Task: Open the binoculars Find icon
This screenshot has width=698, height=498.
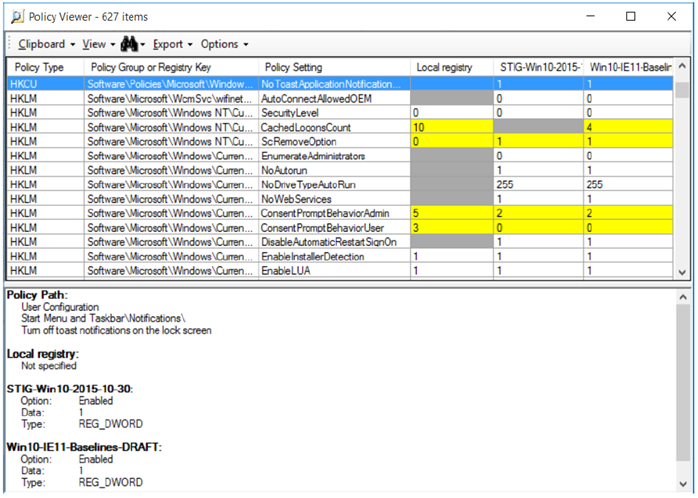Action: (x=129, y=44)
